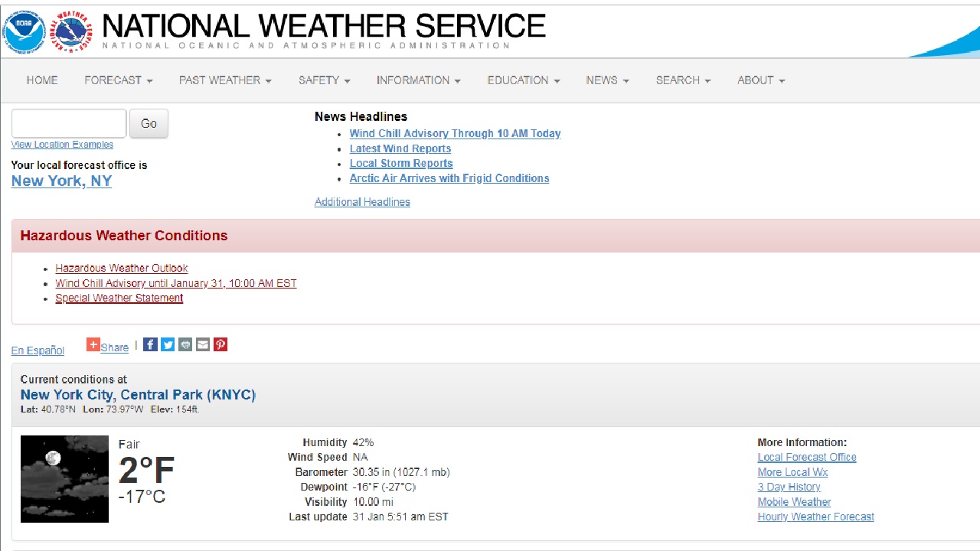Open the ABOUT menu
Screen dimensions: 980x551
760,80
